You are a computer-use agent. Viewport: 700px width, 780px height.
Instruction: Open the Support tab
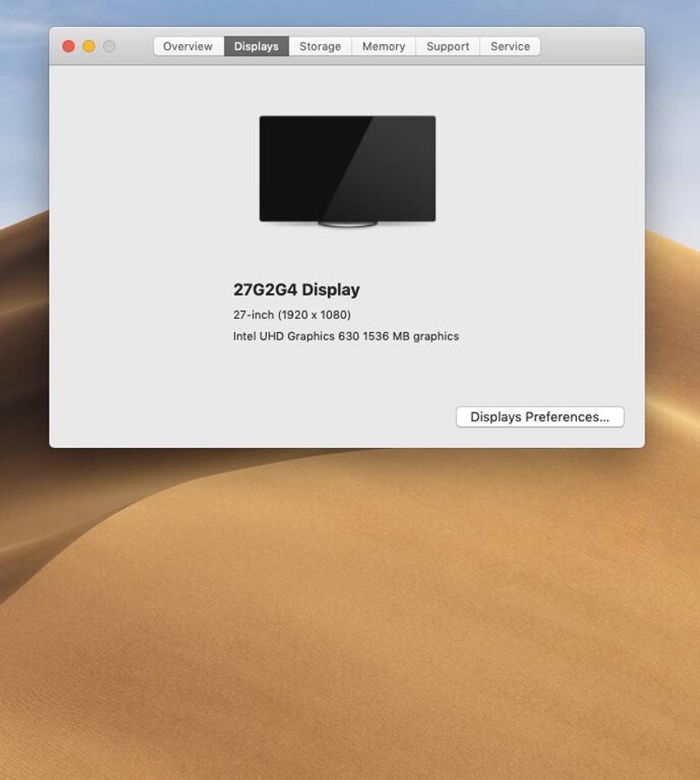[x=448, y=46]
